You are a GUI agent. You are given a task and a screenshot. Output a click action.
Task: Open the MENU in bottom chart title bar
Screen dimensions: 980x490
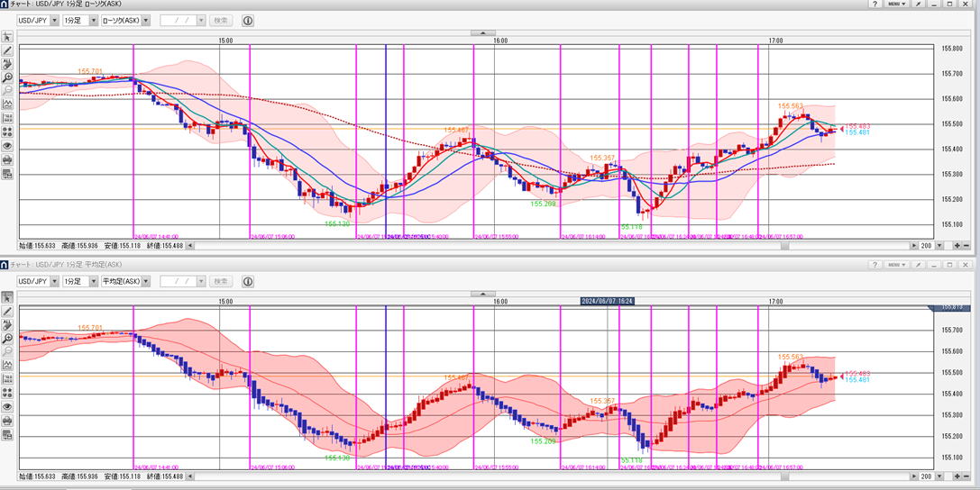(x=894, y=266)
